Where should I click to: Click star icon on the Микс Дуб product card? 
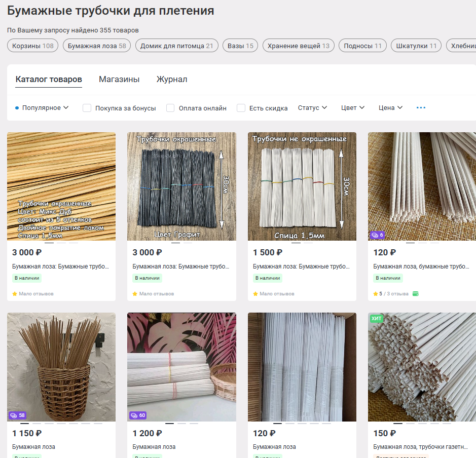point(15,294)
